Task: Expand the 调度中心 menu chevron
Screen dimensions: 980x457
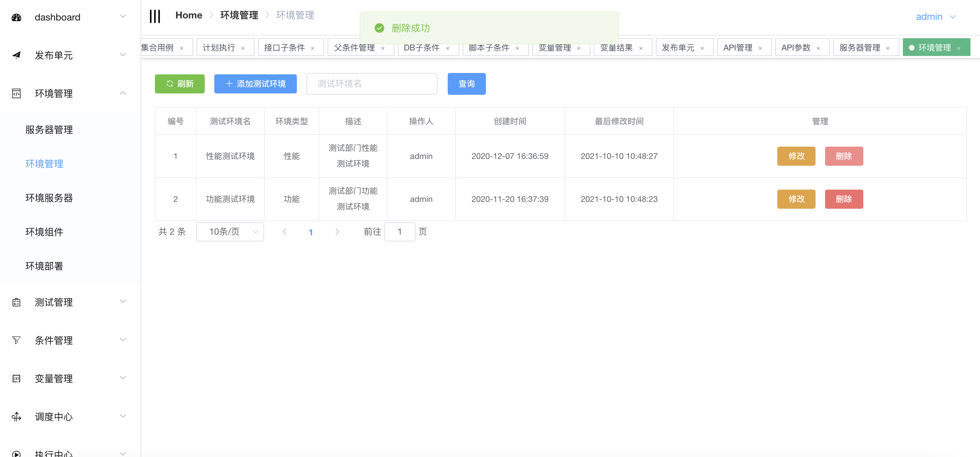Action: (122, 416)
